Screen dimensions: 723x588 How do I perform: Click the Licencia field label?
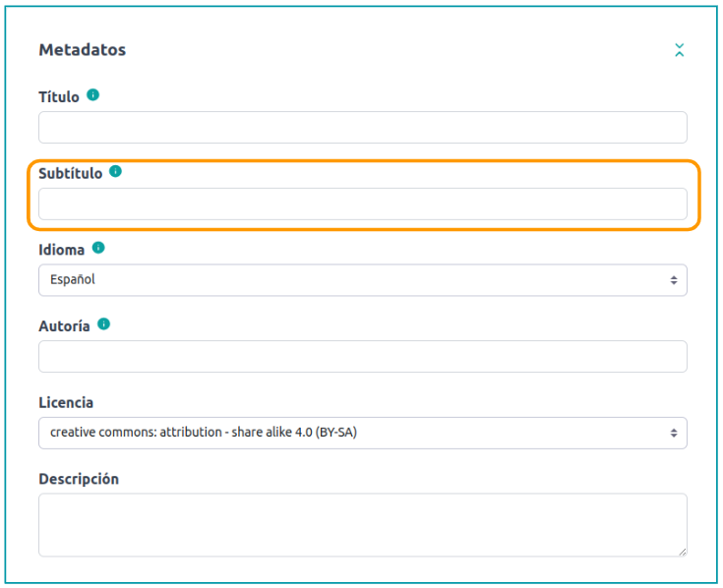[66, 402]
